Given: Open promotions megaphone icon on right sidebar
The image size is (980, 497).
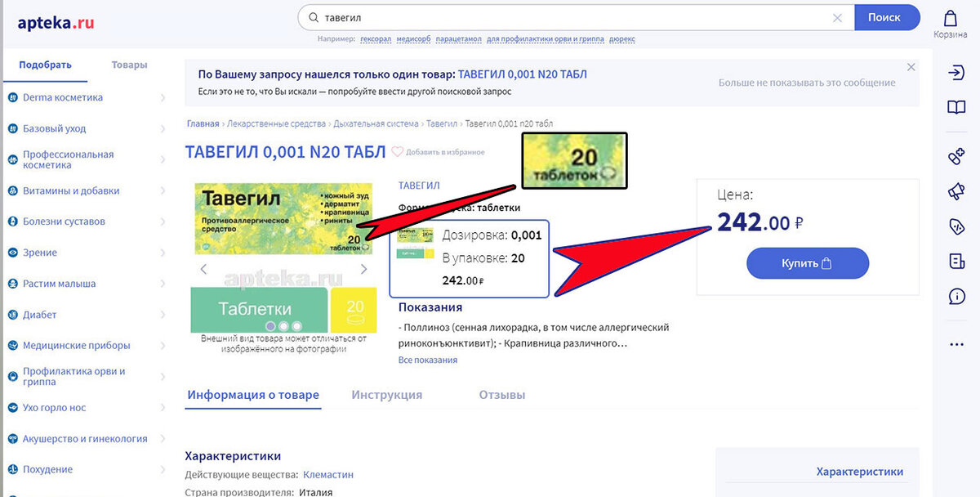Looking at the screenshot, I should pos(956,191).
